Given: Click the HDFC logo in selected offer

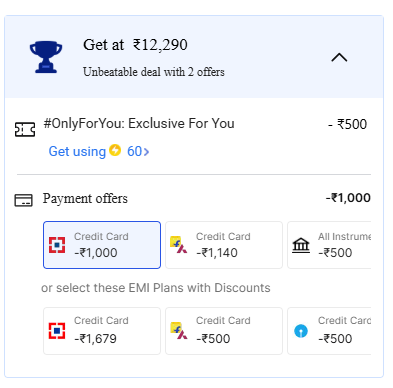Looking at the screenshot, I should click(x=57, y=245).
